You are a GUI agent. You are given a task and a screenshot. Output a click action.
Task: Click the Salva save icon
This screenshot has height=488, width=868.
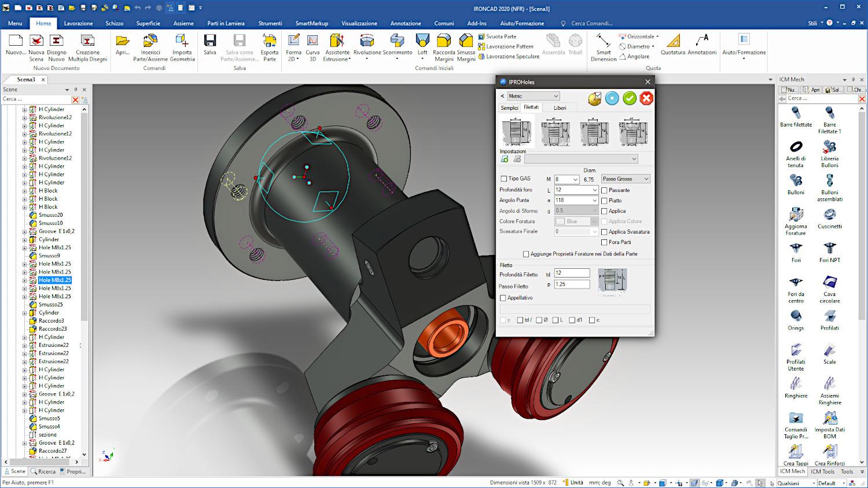tap(210, 41)
